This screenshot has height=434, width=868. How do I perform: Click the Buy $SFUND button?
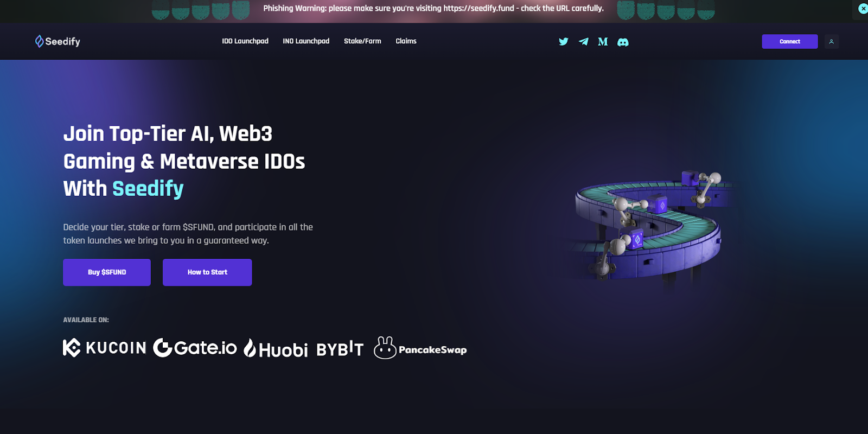click(107, 272)
